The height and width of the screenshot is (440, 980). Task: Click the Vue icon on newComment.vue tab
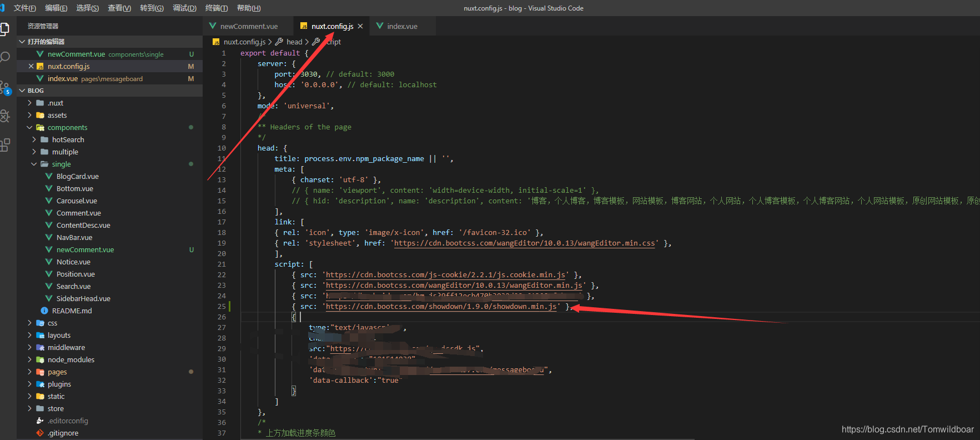pyautogui.click(x=213, y=26)
